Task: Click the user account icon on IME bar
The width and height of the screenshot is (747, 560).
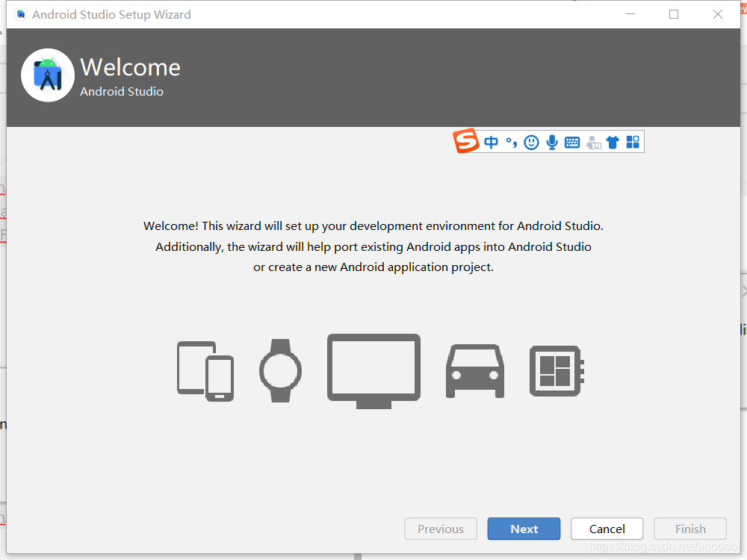Action: click(x=593, y=143)
